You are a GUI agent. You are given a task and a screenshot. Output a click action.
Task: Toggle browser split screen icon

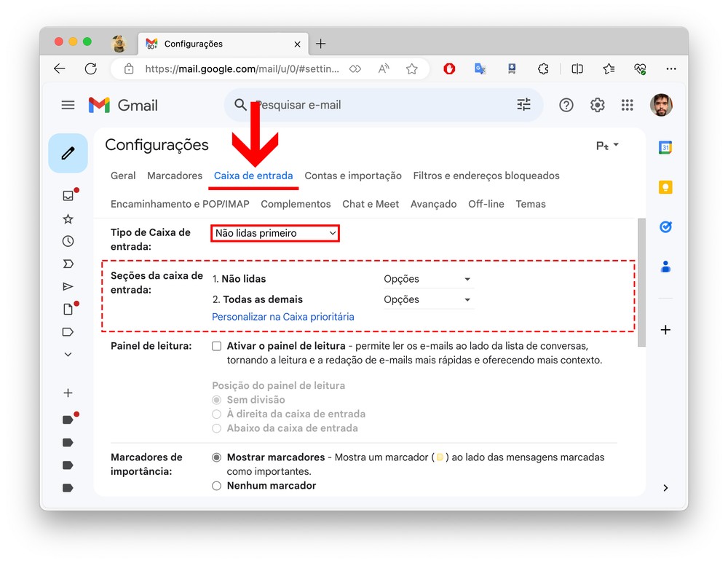coord(577,68)
